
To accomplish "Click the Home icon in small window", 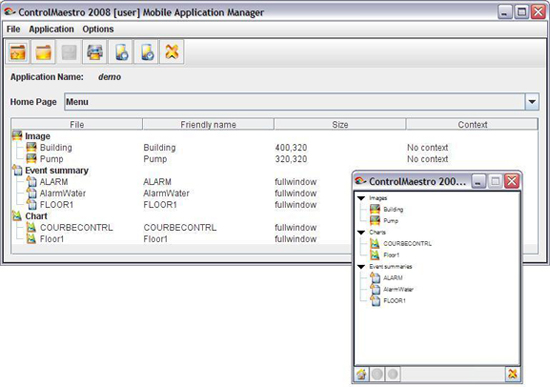I will tap(362, 374).
